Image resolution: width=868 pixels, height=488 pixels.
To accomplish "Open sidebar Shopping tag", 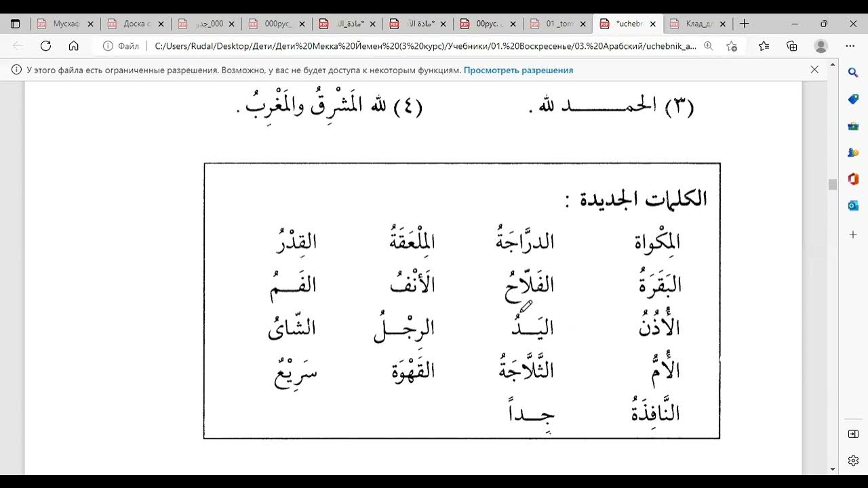I will (853, 99).
